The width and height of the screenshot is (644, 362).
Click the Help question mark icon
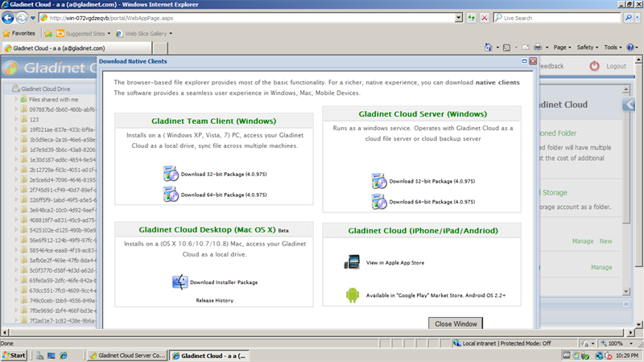[630, 47]
